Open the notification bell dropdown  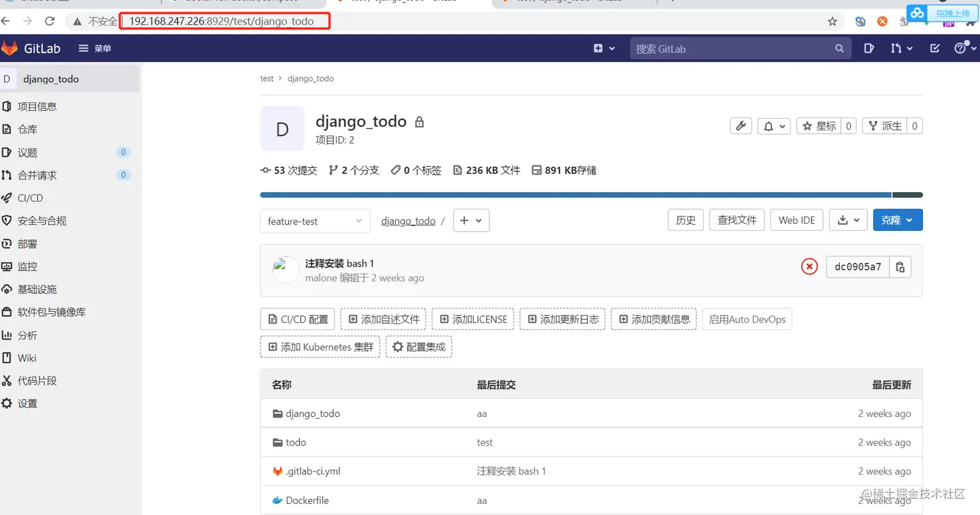pyautogui.click(x=775, y=126)
